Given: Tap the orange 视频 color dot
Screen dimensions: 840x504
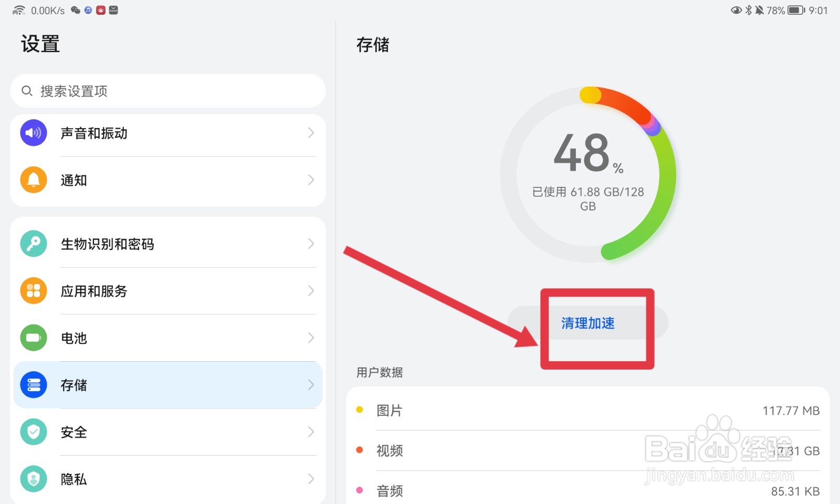Looking at the screenshot, I should [x=360, y=450].
